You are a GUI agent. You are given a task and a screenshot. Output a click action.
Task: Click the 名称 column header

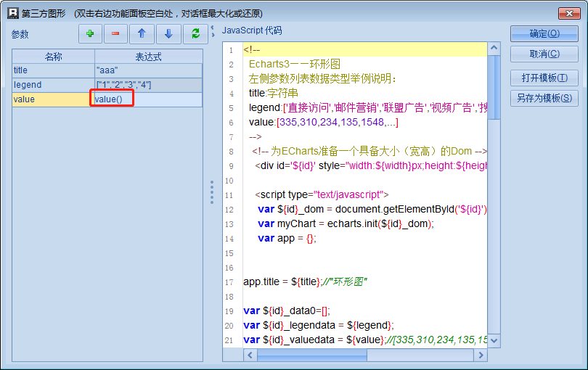pos(53,57)
